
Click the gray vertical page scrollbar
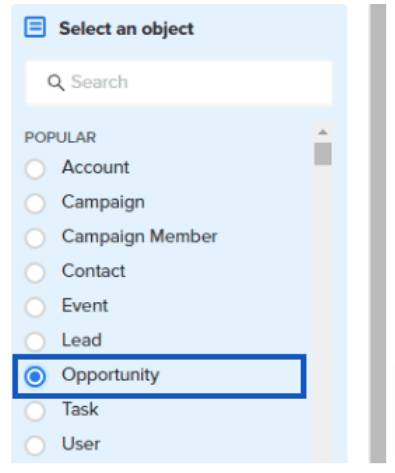click(378, 233)
